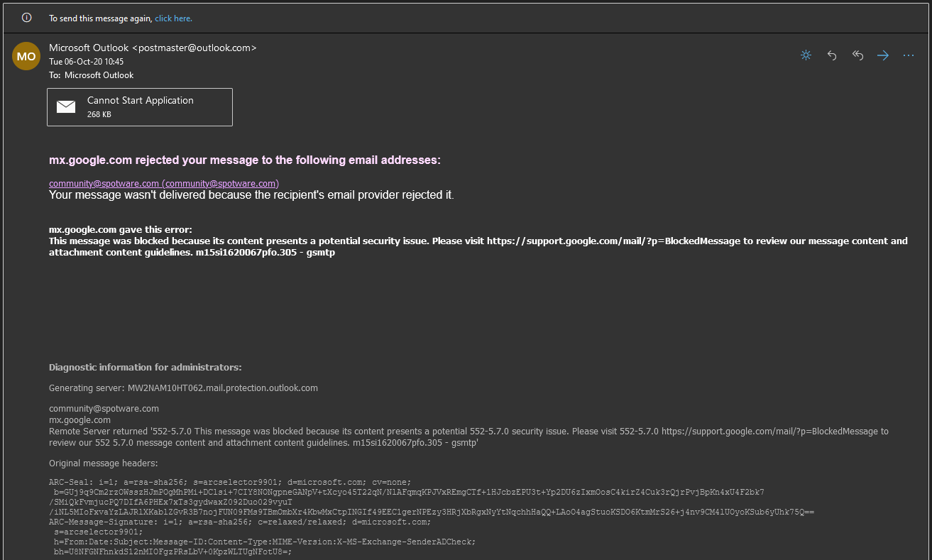The height and width of the screenshot is (560, 932).
Task: Click the 'Your message wasn't delivered' text
Action: [x=251, y=194]
